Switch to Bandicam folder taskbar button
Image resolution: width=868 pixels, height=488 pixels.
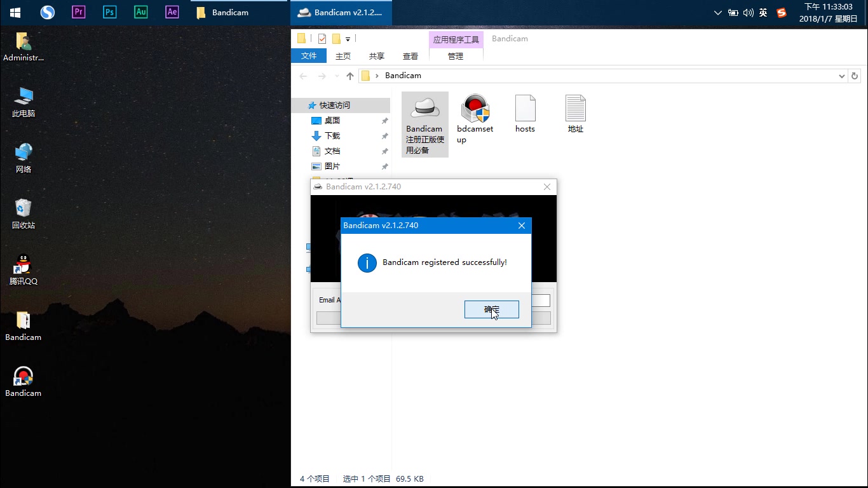239,12
